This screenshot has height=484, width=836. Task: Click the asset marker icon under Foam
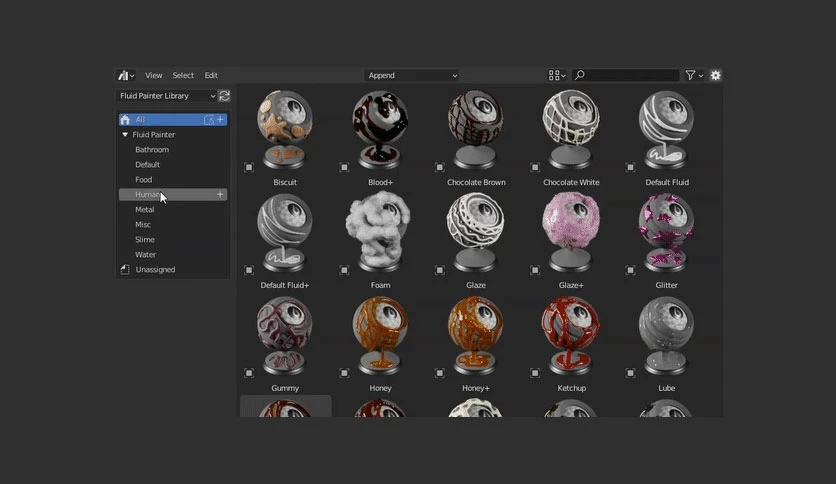pos(344,270)
